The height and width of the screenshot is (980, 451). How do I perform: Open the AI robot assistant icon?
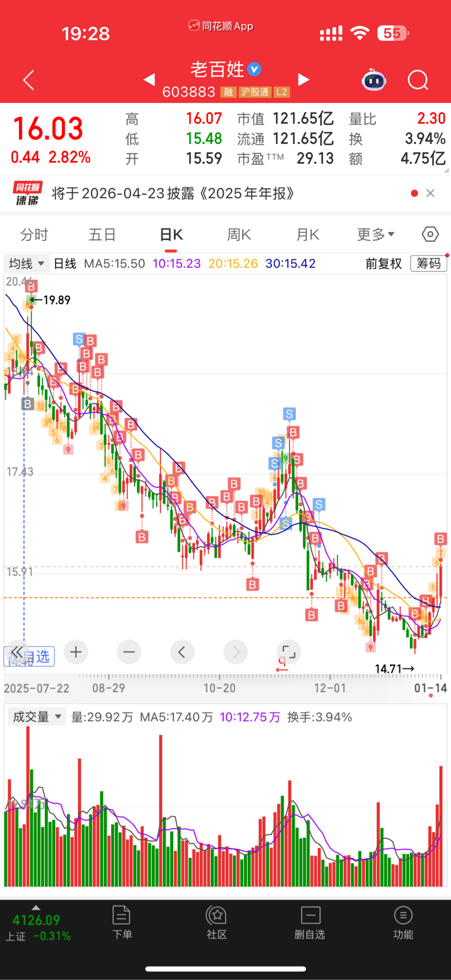tap(374, 80)
